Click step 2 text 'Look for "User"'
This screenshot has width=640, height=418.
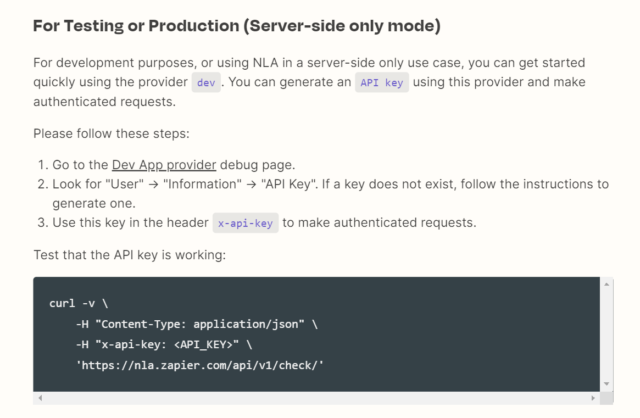pyautogui.click(x=98, y=184)
